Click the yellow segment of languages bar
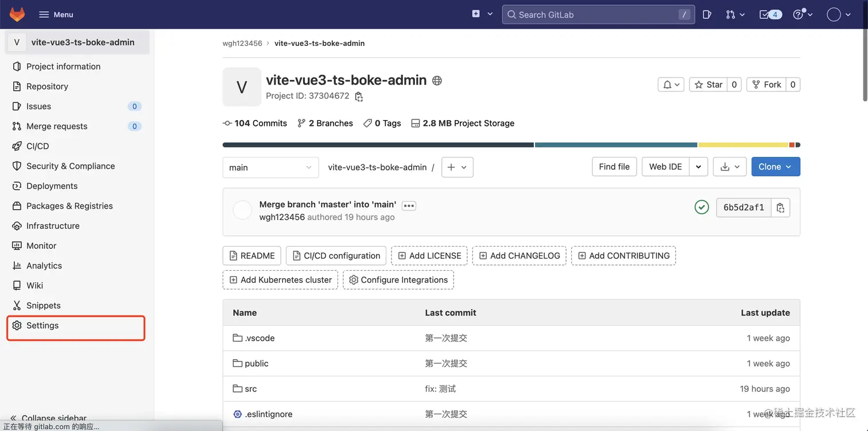The width and height of the screenshot is (868, 431). (x=743, y=145)
